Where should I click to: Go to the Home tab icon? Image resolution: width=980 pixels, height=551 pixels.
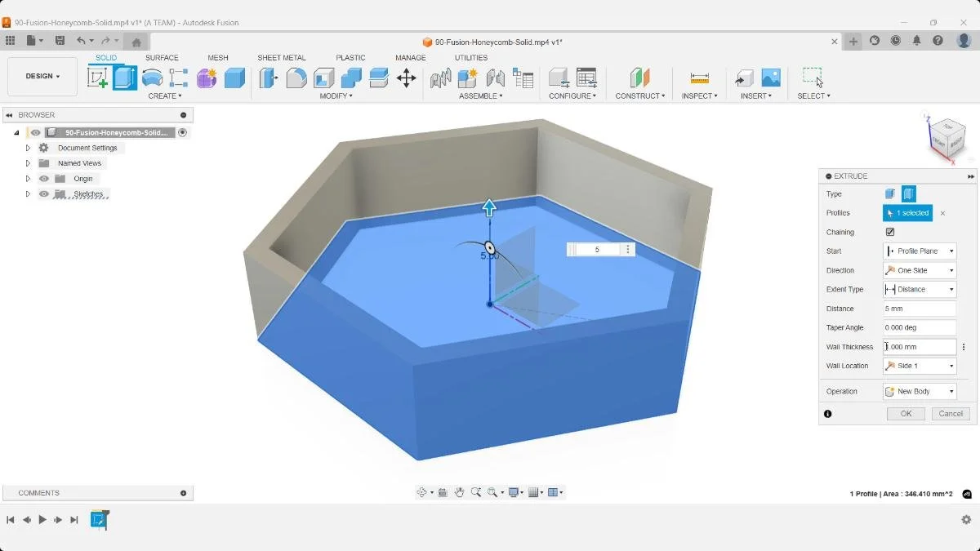coord(136,42)
